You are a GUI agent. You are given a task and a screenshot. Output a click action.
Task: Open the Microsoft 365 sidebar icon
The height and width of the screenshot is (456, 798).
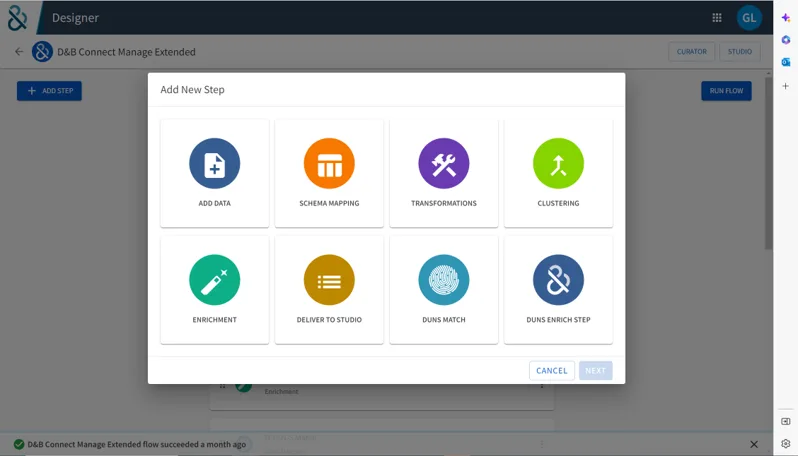tap(786, 40)
